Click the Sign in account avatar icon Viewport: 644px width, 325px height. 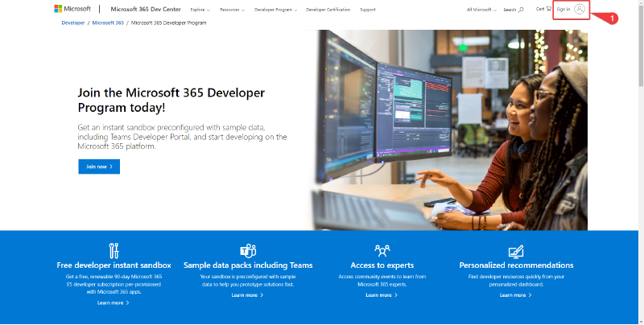580,9
